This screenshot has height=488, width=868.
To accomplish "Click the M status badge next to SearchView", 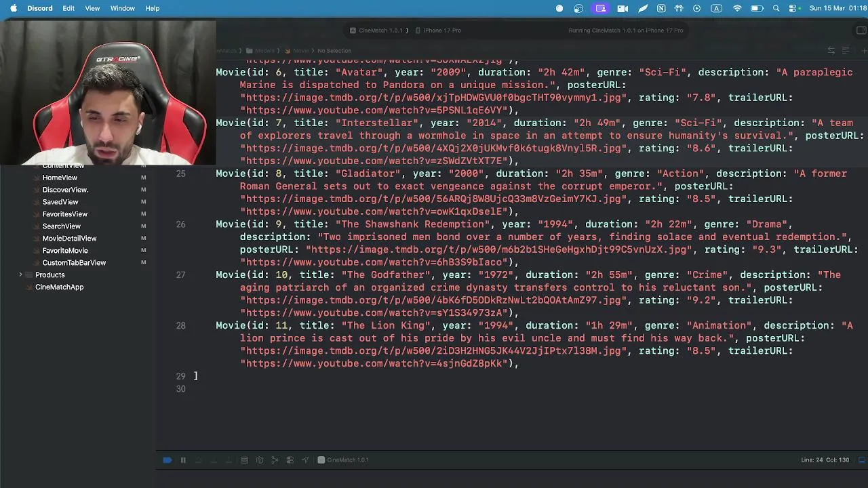I will [x=144, y=226].
